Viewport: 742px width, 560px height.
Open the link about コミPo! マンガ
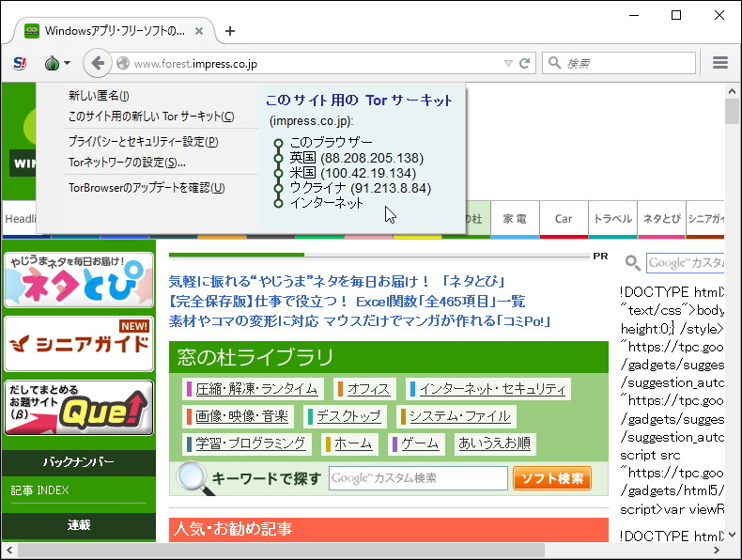click(360, 321)
